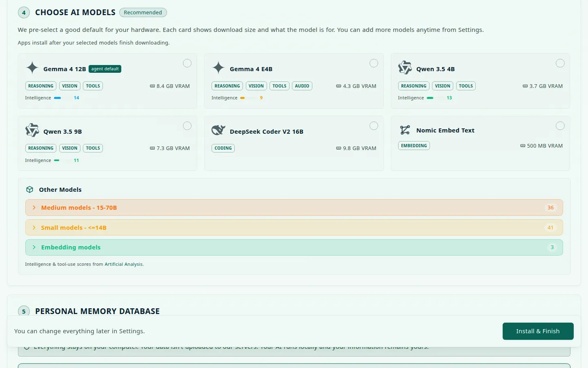
Task: Select the Gemma 4 E4B model radio
Action: (x=374, y=63)
